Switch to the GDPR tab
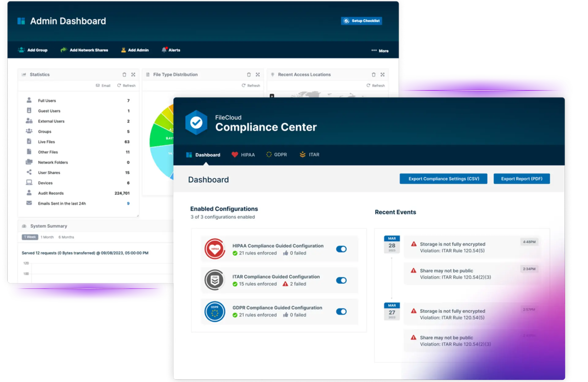Viewport: 588px width, 382px height. coord(277,155)
